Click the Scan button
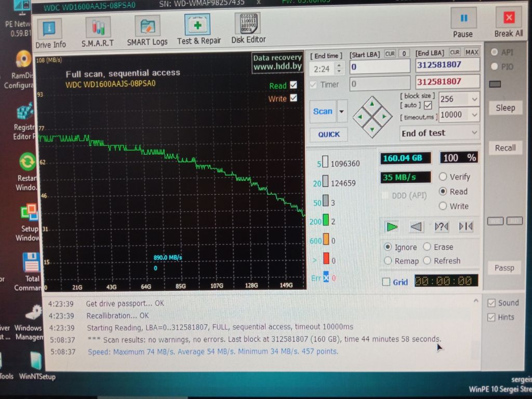The image size is (532, 399). point(323,111)
